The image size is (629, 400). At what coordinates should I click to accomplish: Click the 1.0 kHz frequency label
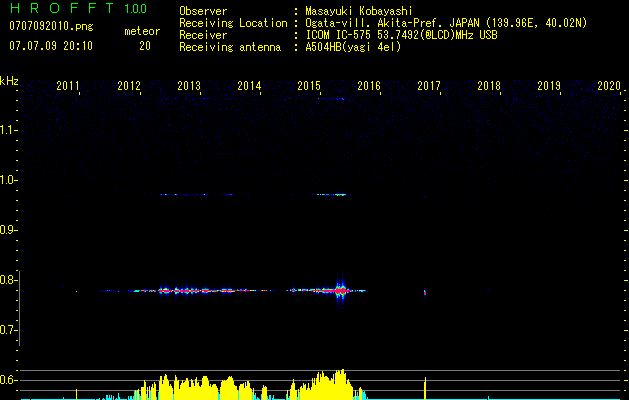pyautogui.click(x=8, y=180)
